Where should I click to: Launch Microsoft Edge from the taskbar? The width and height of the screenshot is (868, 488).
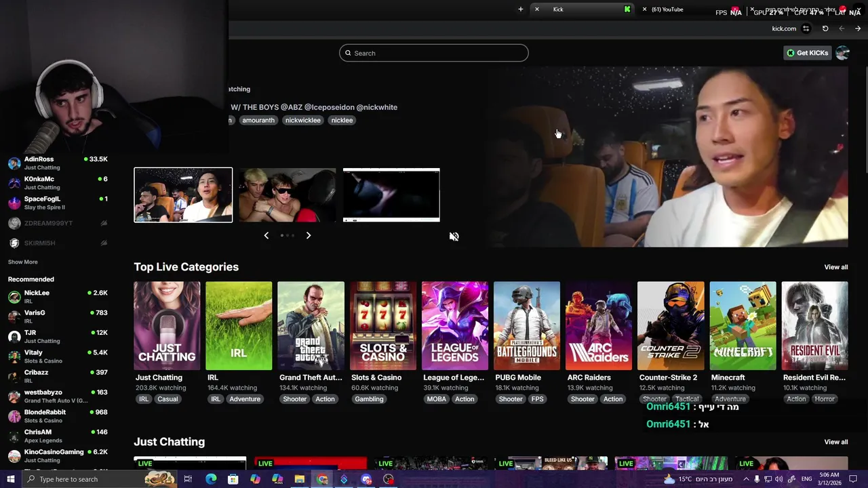(211, 479)
